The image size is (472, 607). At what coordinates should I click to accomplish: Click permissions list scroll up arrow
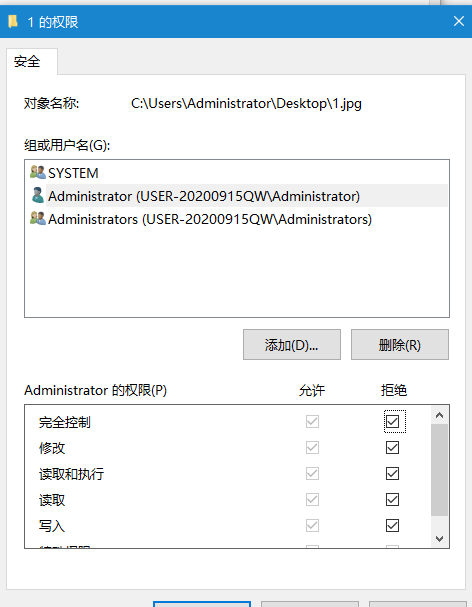coord(439,415)
